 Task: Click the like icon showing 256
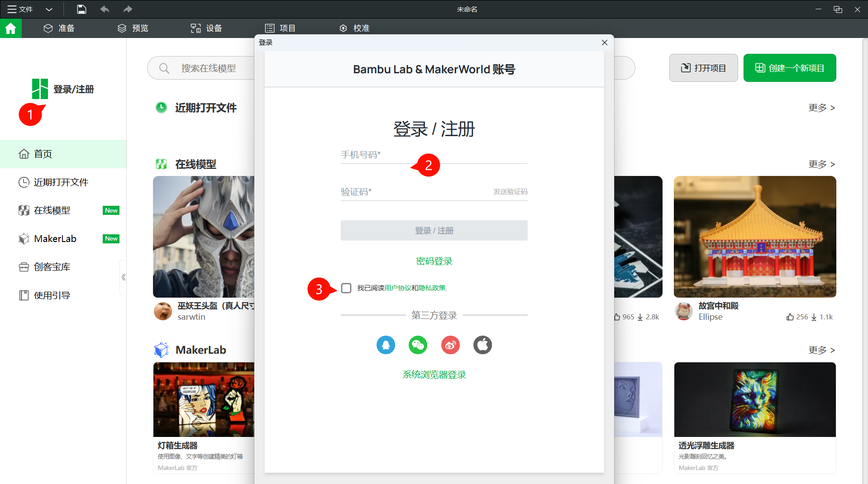coord(790,317)
